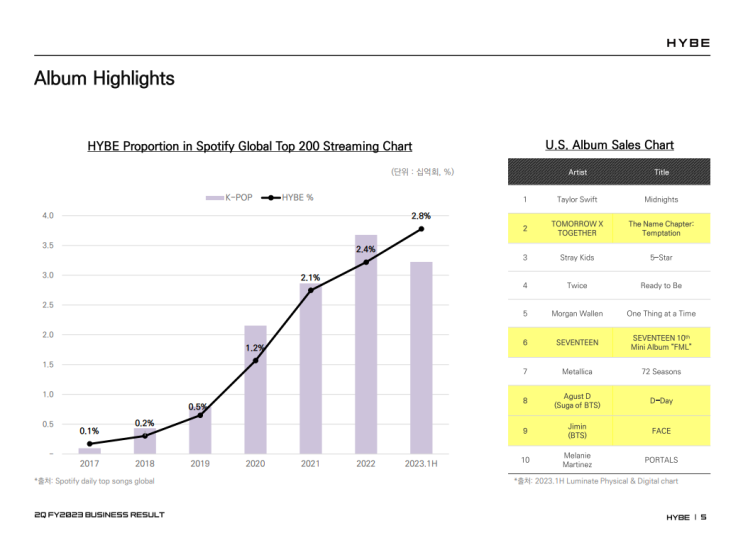Click the 2.8% data label
The width and height of the screenshot is (743, 538).
[x=421, y=216]
